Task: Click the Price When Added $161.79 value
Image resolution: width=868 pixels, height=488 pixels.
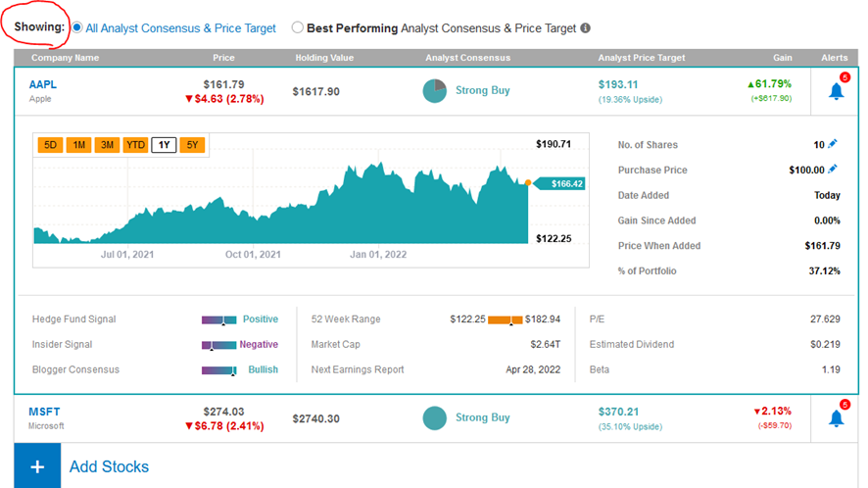Action: pyautogui.click(x=823, y=246)
